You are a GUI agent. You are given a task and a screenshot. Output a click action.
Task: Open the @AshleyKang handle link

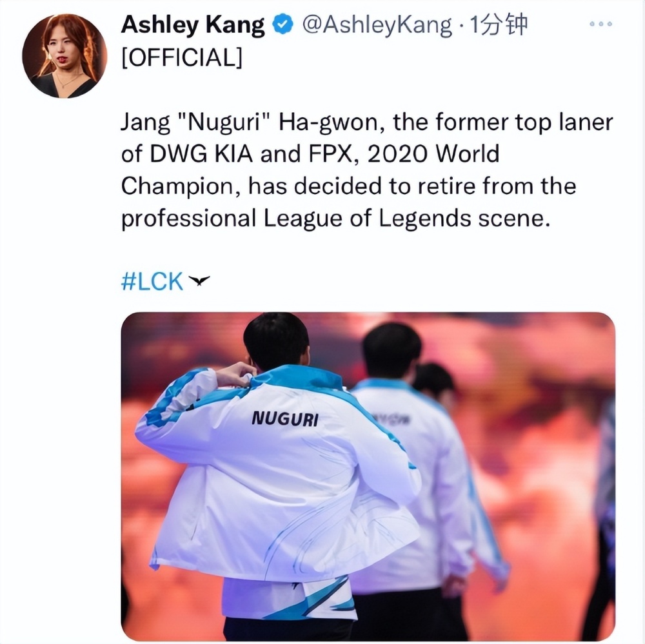(377, 26)
